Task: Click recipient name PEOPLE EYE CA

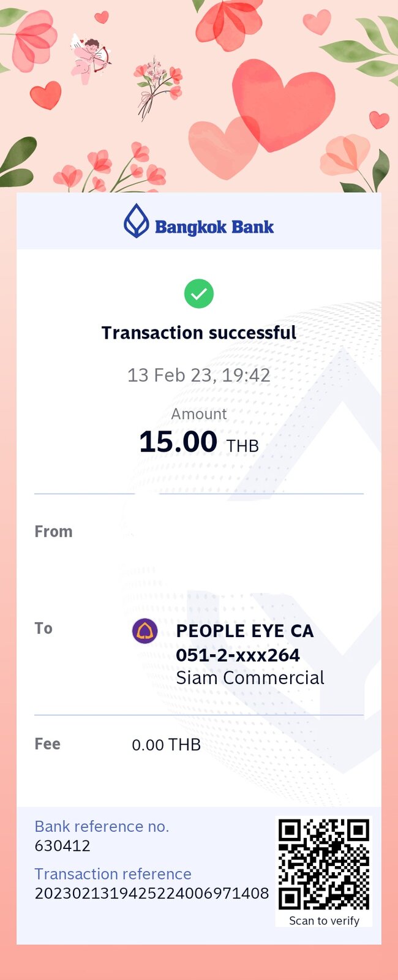Action: pyautogui.click(x=245, y=631)
